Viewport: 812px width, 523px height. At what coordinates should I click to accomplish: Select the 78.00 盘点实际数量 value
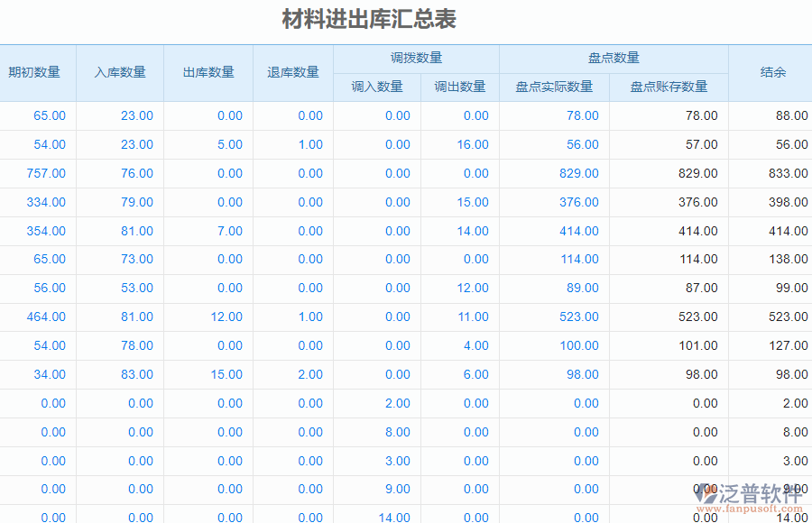pos(583,115)
